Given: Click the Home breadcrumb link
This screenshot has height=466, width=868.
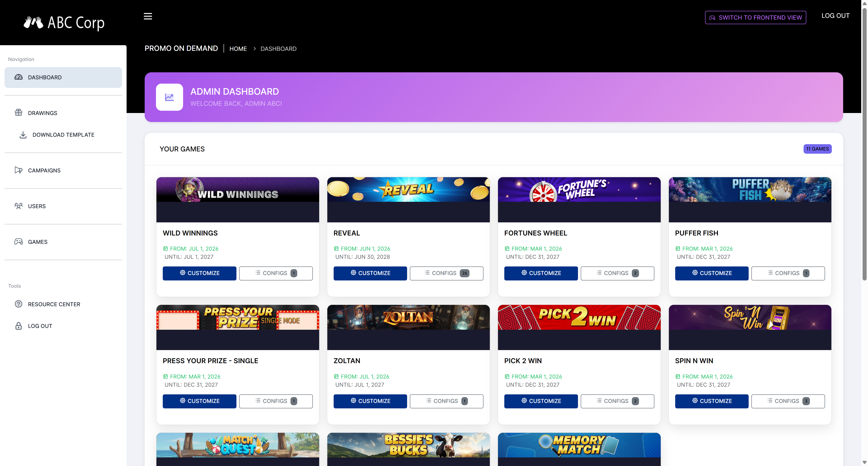Looking at the screenshot, I should click(x=238, y=49).
